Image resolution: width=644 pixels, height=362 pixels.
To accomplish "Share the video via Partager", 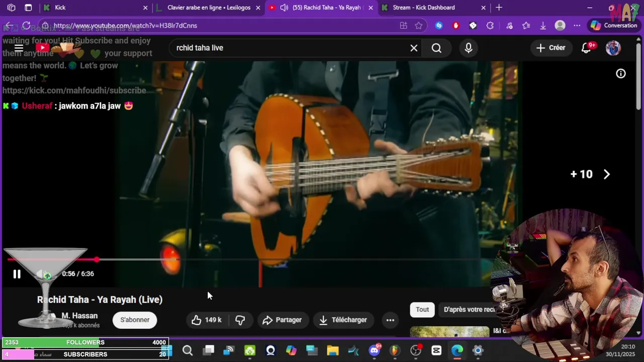I will point(282,320).
